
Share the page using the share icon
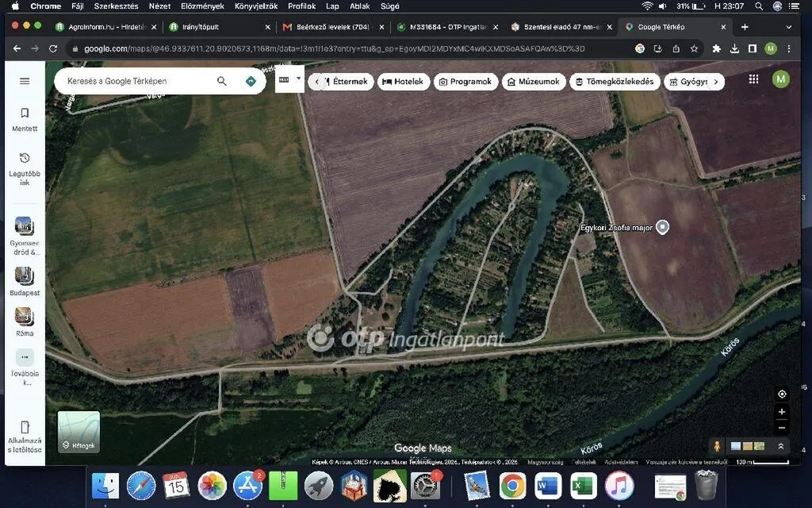pos(676,48)
